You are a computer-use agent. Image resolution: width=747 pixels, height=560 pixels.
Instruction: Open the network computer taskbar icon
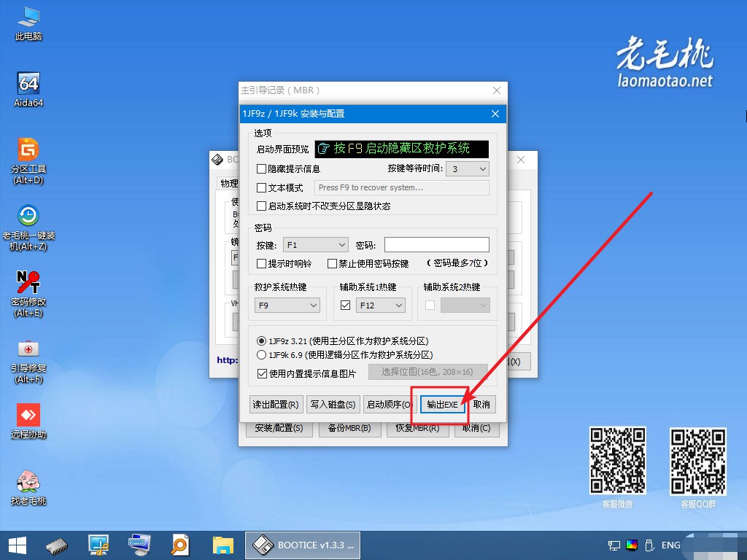[98, 545]
